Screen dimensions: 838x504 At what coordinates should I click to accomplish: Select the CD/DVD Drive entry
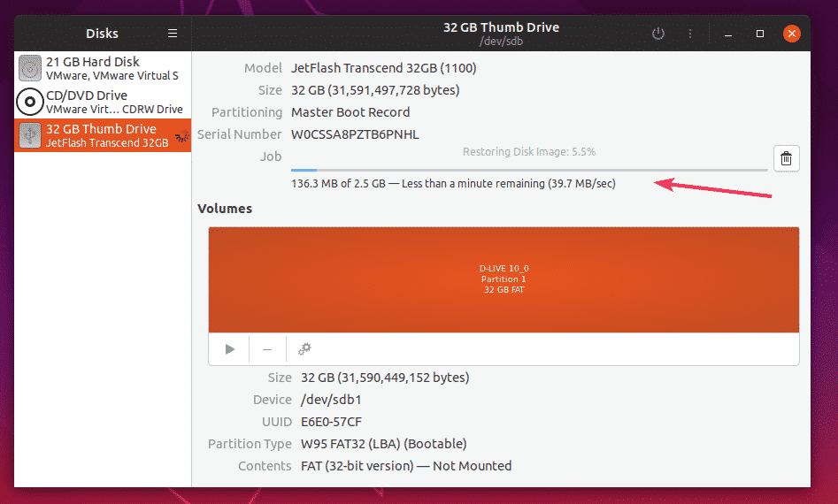[x=103, y=102]
